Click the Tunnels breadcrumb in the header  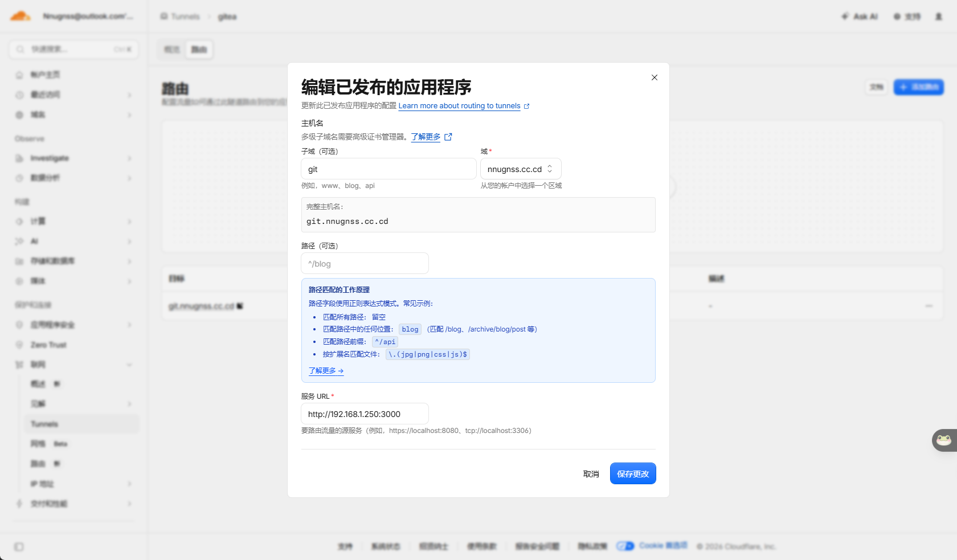coord(185,17)
